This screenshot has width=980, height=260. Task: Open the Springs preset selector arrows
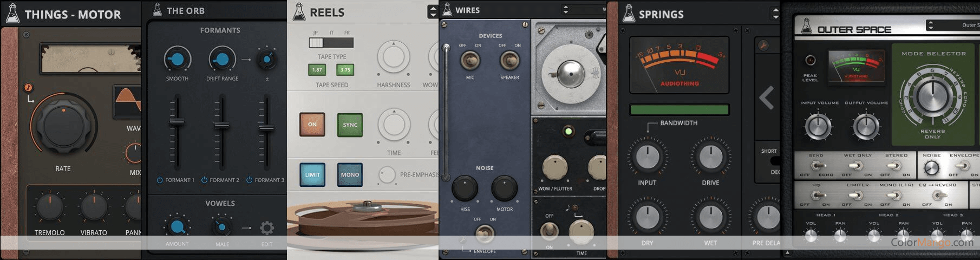point(775,14)
